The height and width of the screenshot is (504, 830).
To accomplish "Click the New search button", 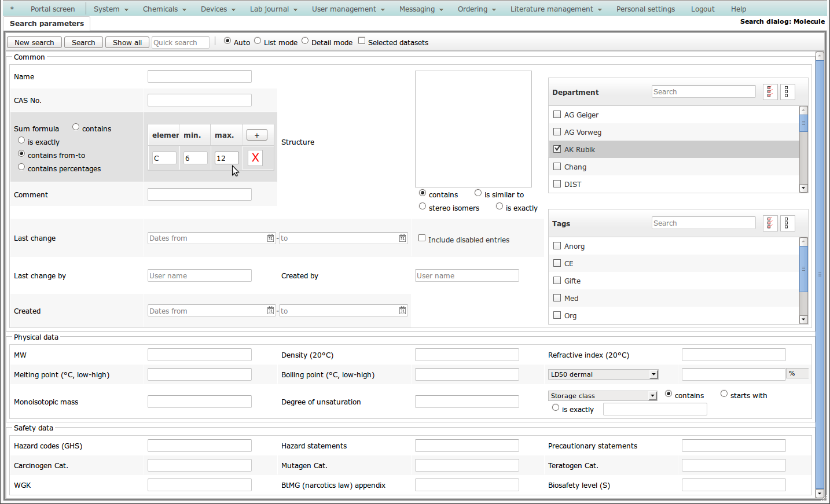I will tap(34, 43).
